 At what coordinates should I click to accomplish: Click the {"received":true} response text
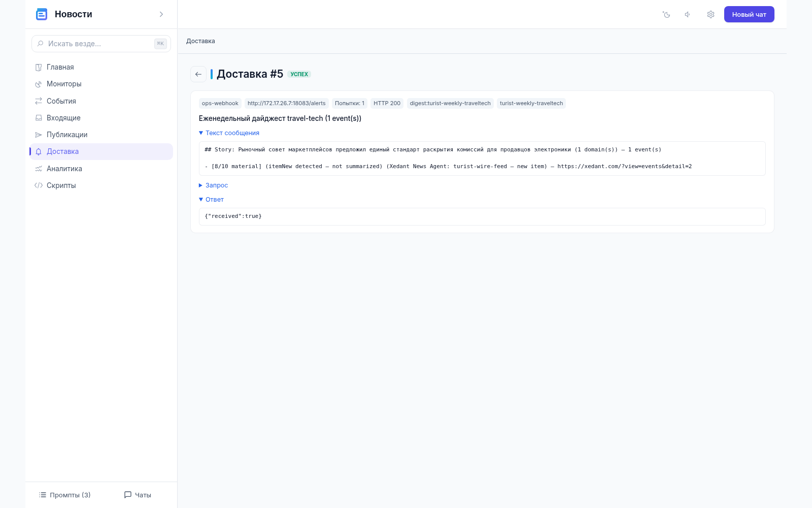click(x=233, y=216)
